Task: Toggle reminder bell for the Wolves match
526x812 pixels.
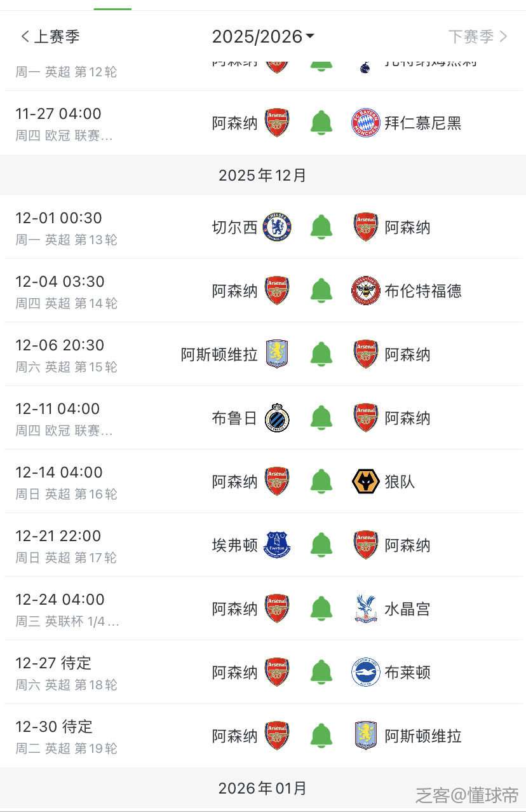Action: coord(321,481)
